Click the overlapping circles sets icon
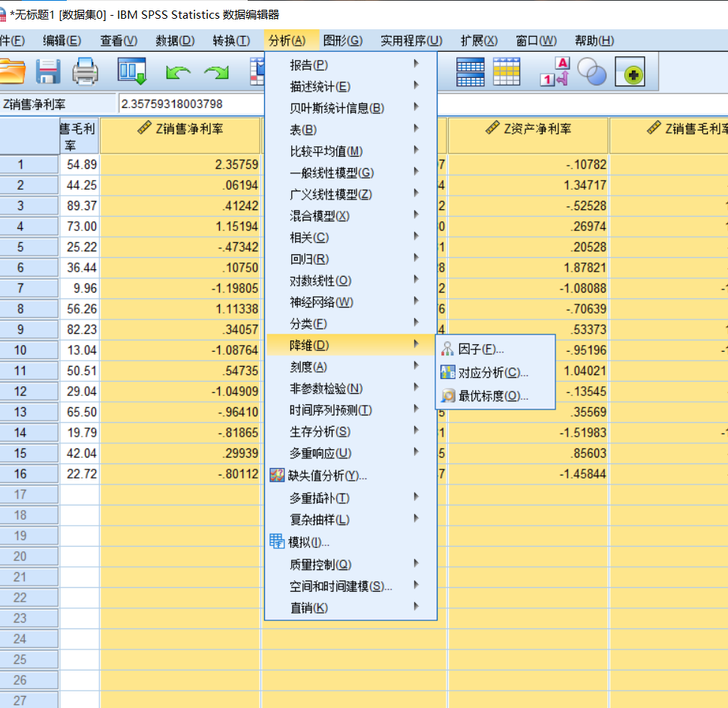Image resolution: width=728 pixels, height=708 pixels. [591, 72]
